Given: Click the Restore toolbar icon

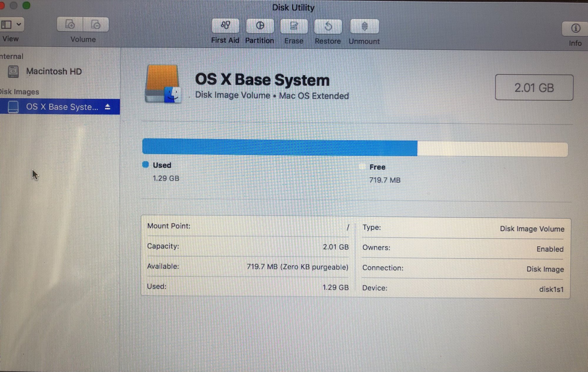Looking at the screenshot, I should pos(328,27).
